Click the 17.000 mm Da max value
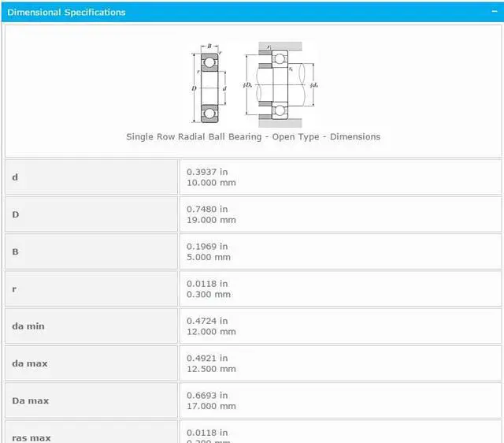Screen dimensions: 504x443 click(x=211, y=407)
